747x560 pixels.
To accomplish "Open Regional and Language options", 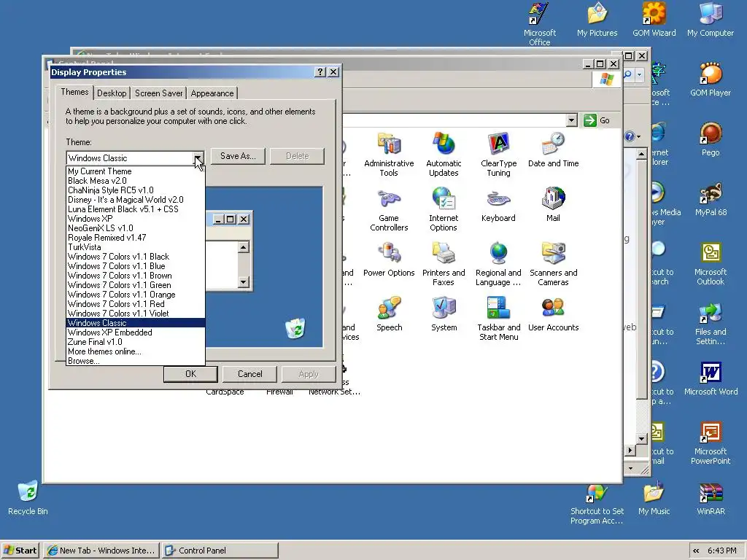I will [x=498, y=264].
